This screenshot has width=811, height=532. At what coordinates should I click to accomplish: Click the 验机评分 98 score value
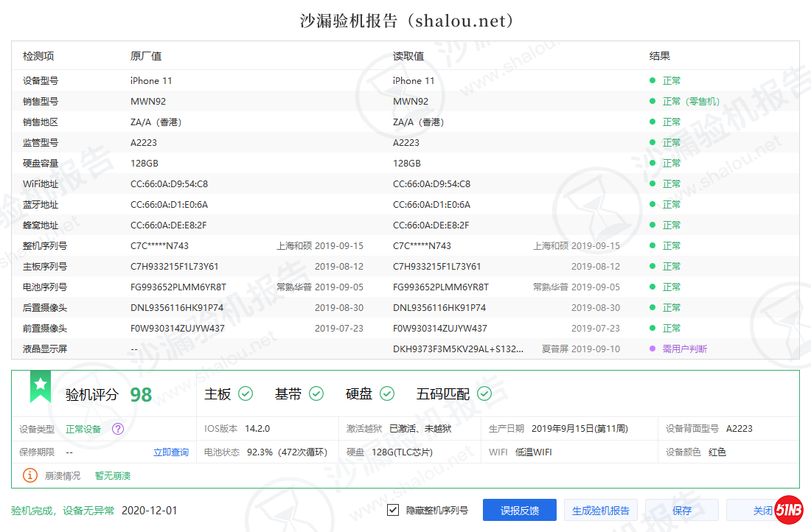click(x=141, y=395)
